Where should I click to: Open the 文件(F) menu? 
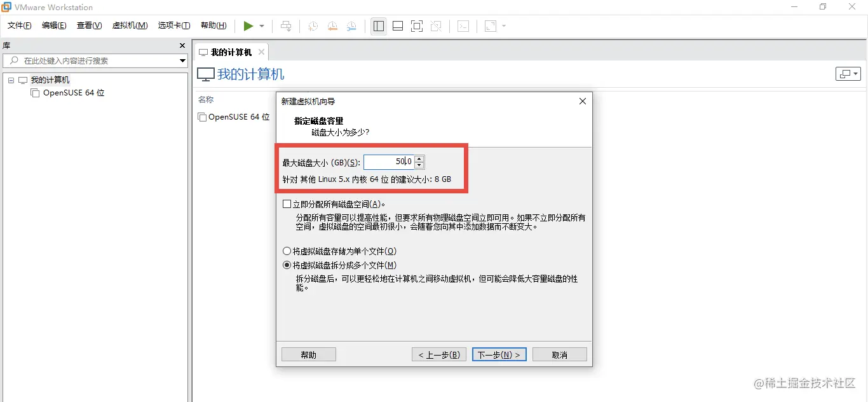[20, 25]
